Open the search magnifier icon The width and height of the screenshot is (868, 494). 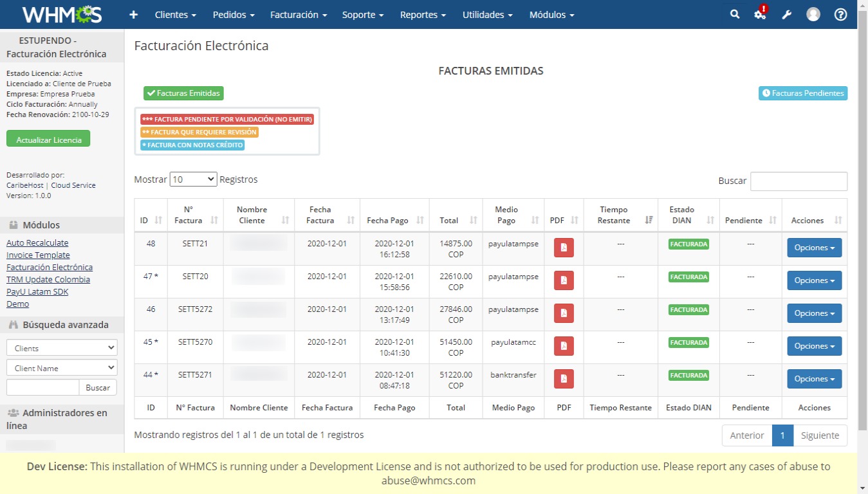pyautogui.click(x=735, y=14)
